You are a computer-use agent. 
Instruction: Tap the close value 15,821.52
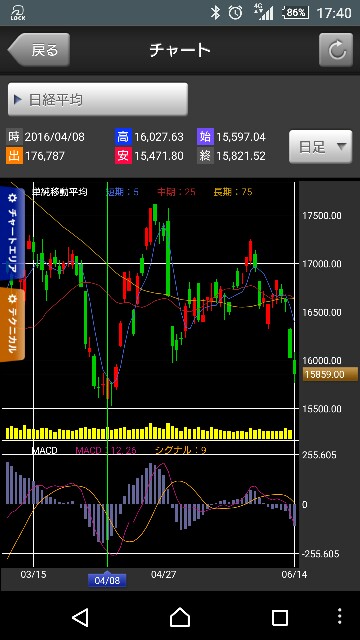241,156
